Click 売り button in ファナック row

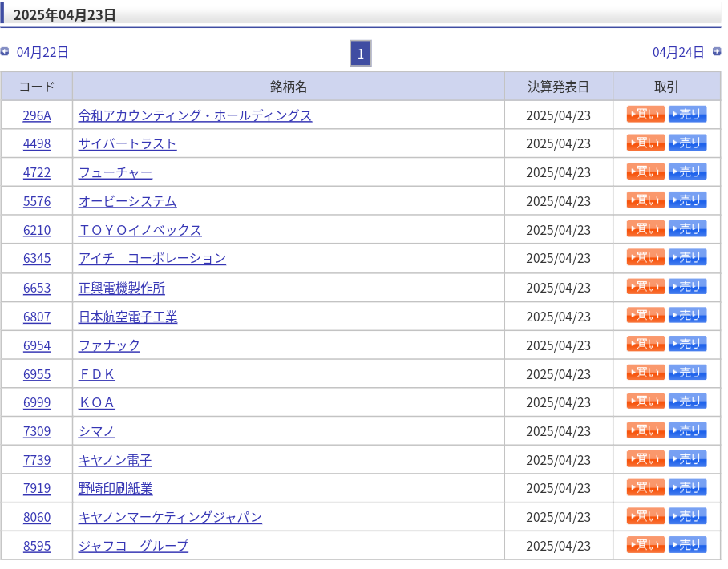point(687,345)
